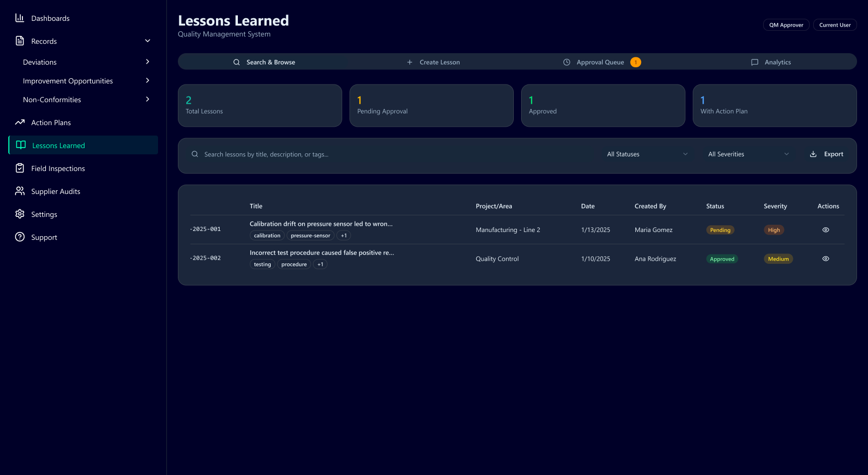
Task: Click the Support question mark icon
Action: point(20,237)
